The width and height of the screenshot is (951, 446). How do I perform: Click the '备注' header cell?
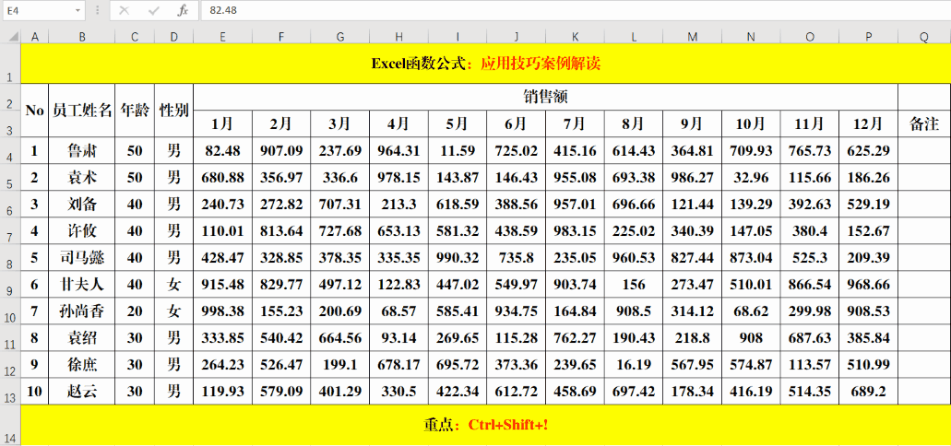coord(924,124)
